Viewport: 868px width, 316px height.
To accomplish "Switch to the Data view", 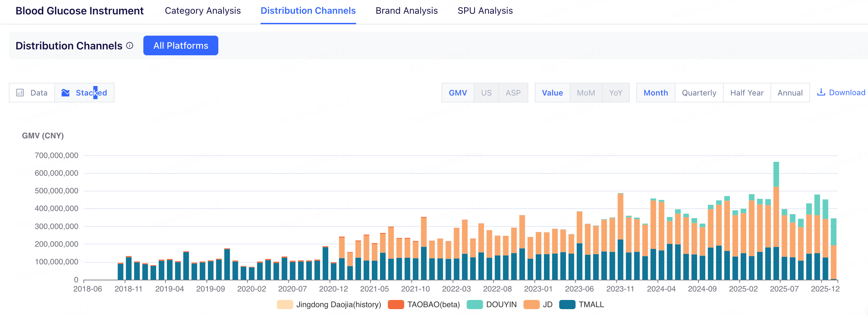I will point(32,93).
